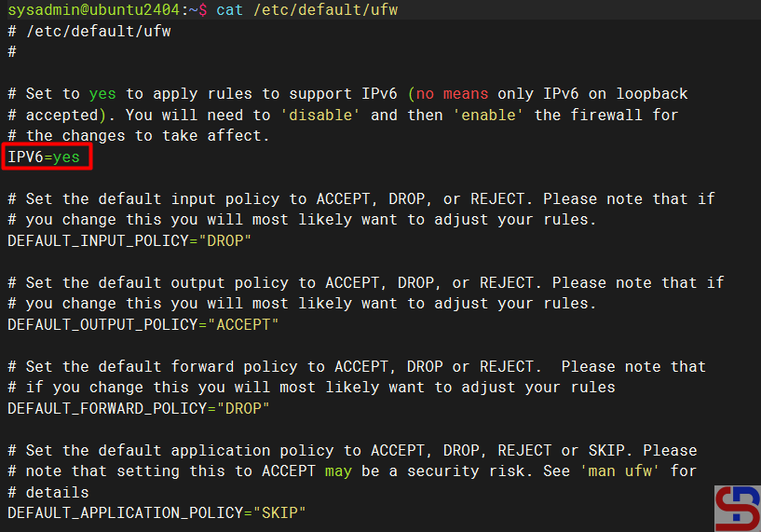
Task: Click the green 'may' word in the comment
Action: [339, 471]
